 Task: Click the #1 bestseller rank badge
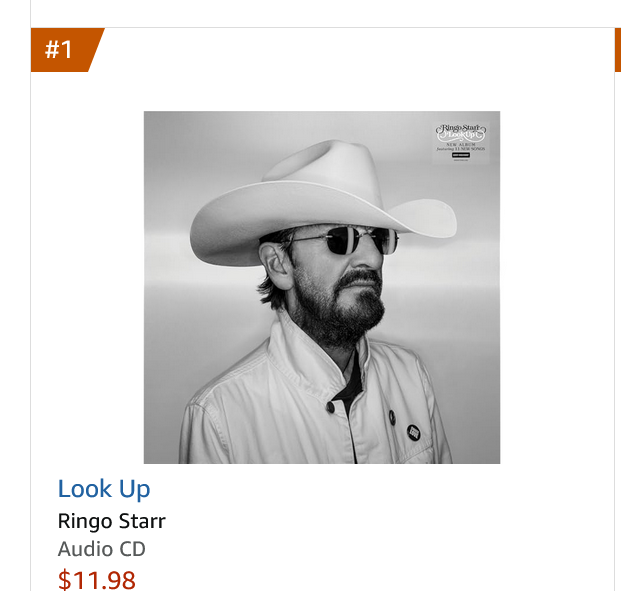62,49
